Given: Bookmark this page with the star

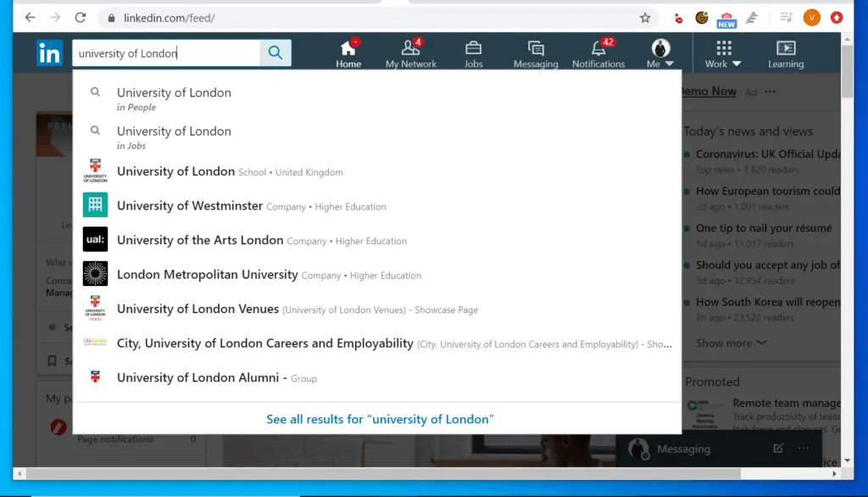Looking at the screenshot, I should click(645, 17).
